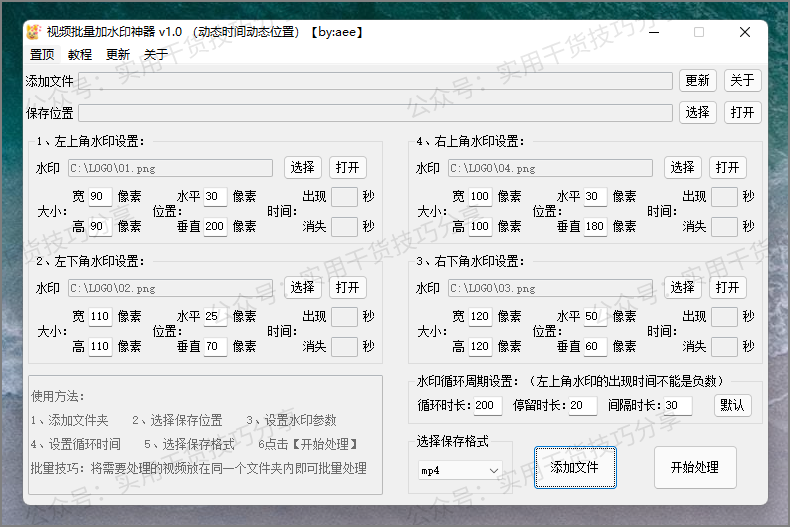Click the 高 110 field in 左下角 section
790x527 pixels.
click(x=100, y=346)
